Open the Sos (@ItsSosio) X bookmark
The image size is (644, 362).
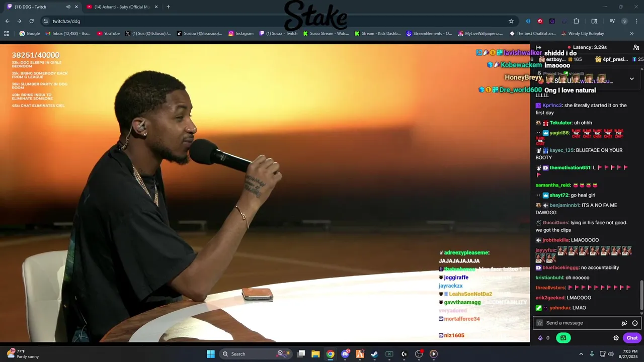point(148,34)
